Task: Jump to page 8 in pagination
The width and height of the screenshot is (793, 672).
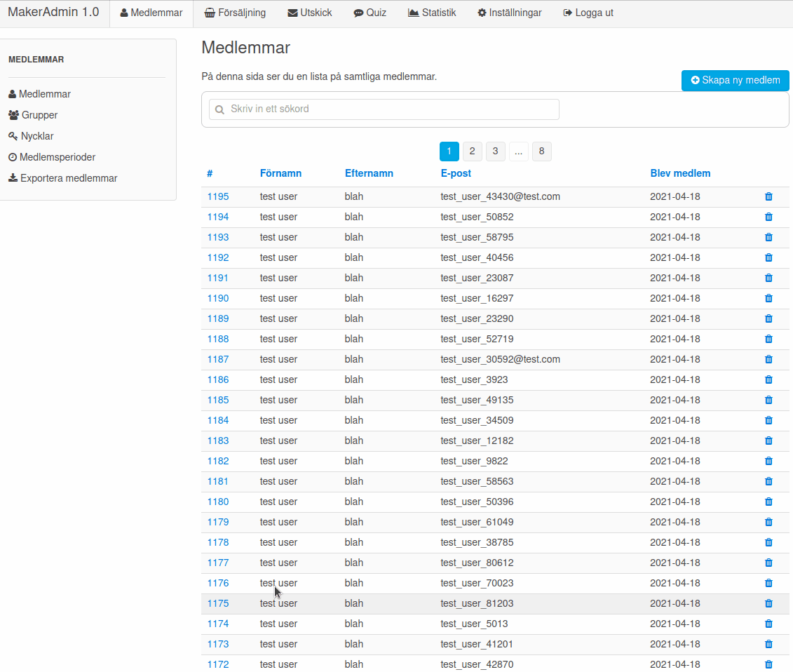Action: [541, 151]
